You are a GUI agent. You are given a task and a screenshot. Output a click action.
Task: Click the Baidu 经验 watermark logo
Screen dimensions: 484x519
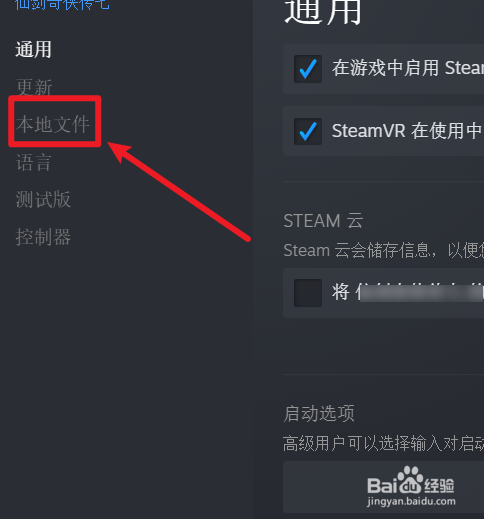pos(411,481)
